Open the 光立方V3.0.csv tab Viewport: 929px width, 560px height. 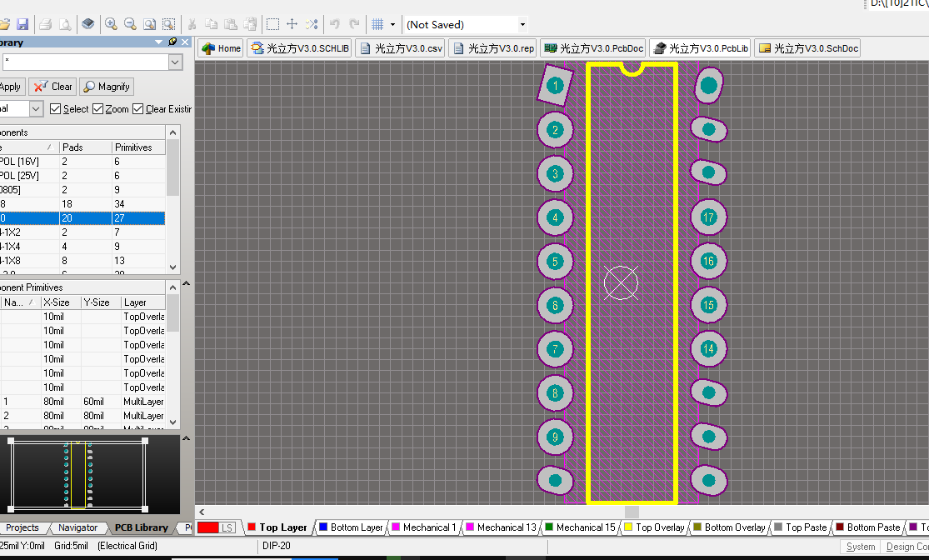click(401, 48)
